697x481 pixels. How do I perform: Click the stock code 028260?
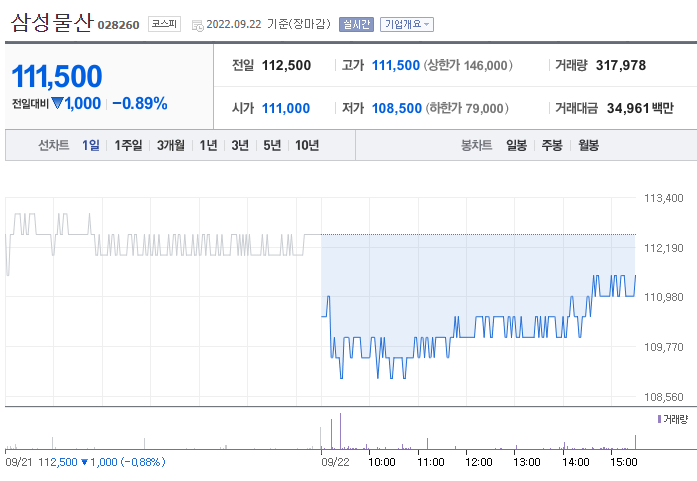coord(118,25)
